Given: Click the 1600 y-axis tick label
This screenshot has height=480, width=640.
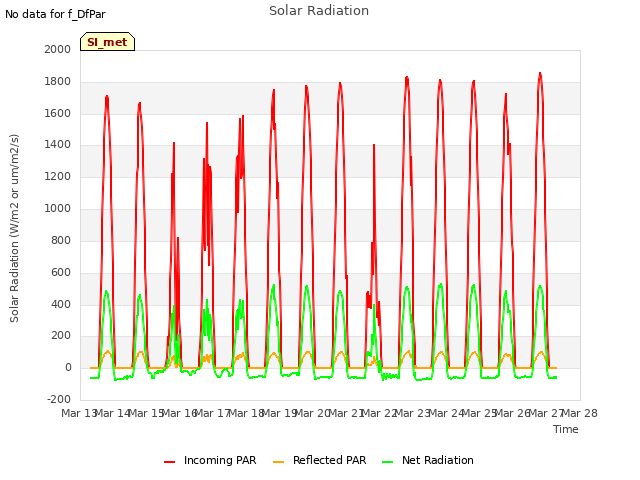Looking at the screenshot, I should (58, 113).
